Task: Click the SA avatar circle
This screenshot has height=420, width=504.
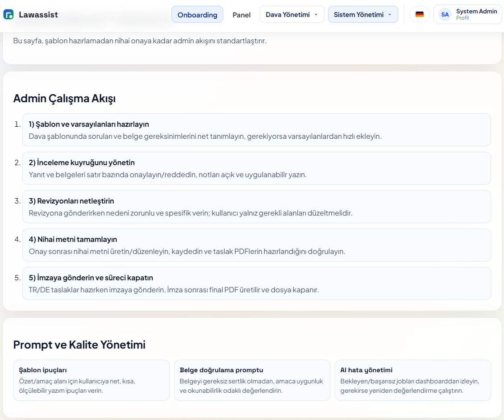Action: coord(445,14)
